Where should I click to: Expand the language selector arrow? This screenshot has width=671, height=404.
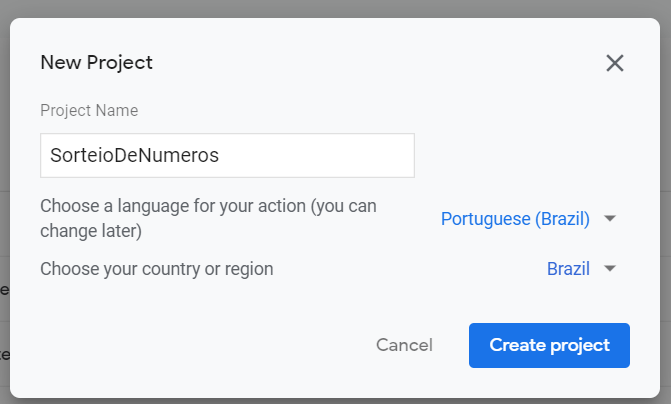point(610,219)
